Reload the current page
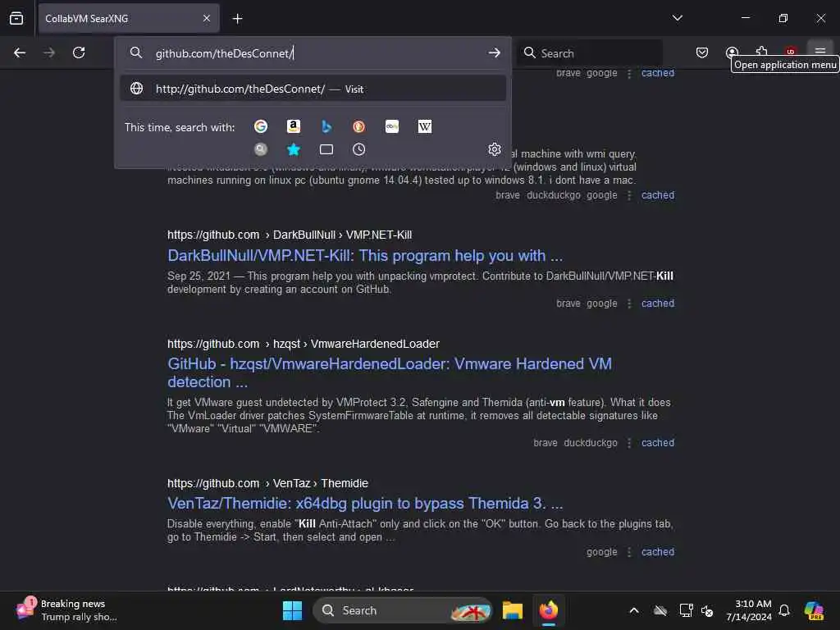 click(x=79, y=52)
